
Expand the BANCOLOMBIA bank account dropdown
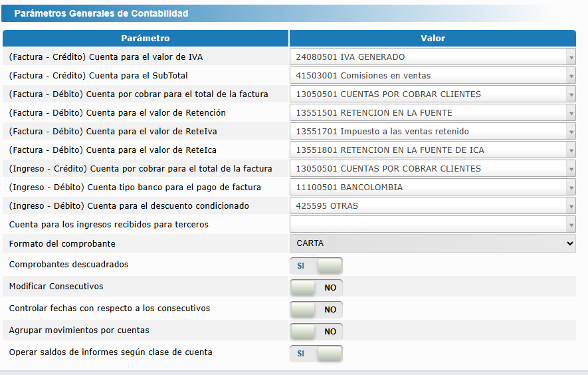click(x=433, y=187)
